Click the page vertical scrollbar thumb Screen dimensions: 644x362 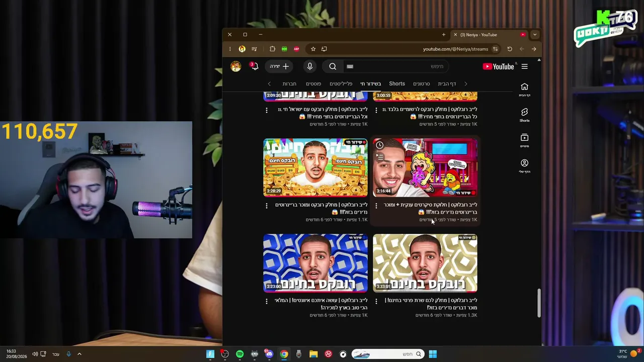click(x=539, y=303)
